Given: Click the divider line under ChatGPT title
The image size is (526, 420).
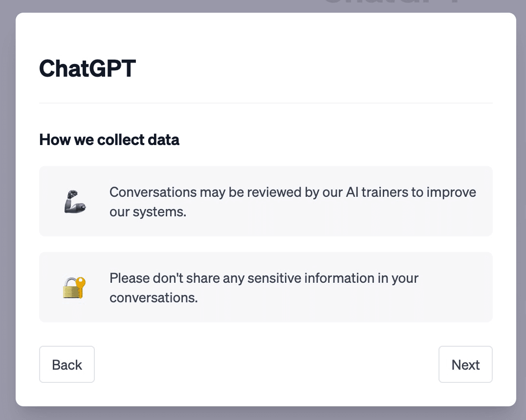Looking at the screenshot, I should click(x=265, y=103).
